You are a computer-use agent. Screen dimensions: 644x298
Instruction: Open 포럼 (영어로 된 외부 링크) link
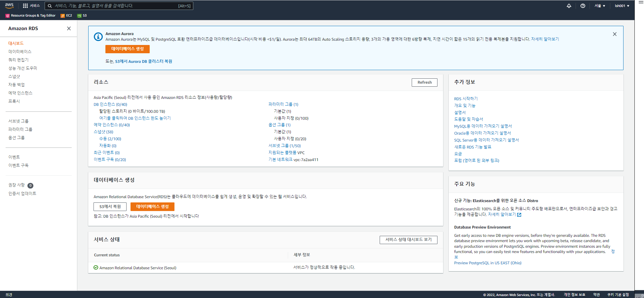click(476, 161)
